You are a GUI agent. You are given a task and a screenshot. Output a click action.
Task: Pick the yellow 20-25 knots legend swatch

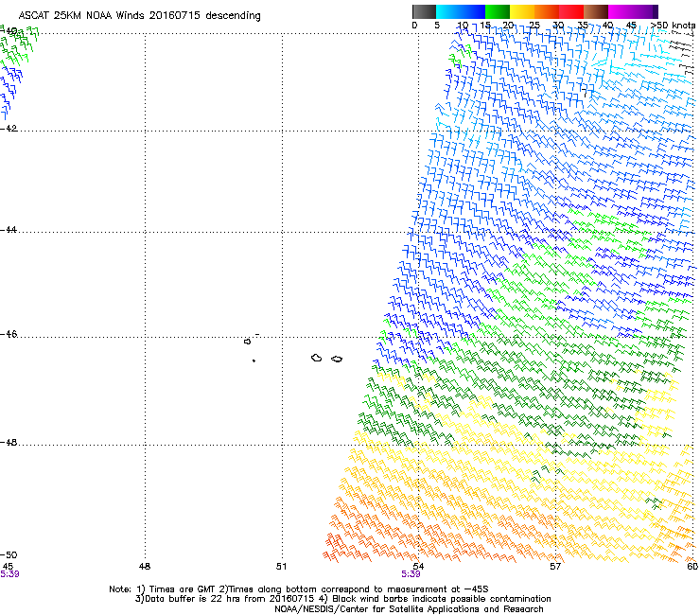click(x=522, y=11)
